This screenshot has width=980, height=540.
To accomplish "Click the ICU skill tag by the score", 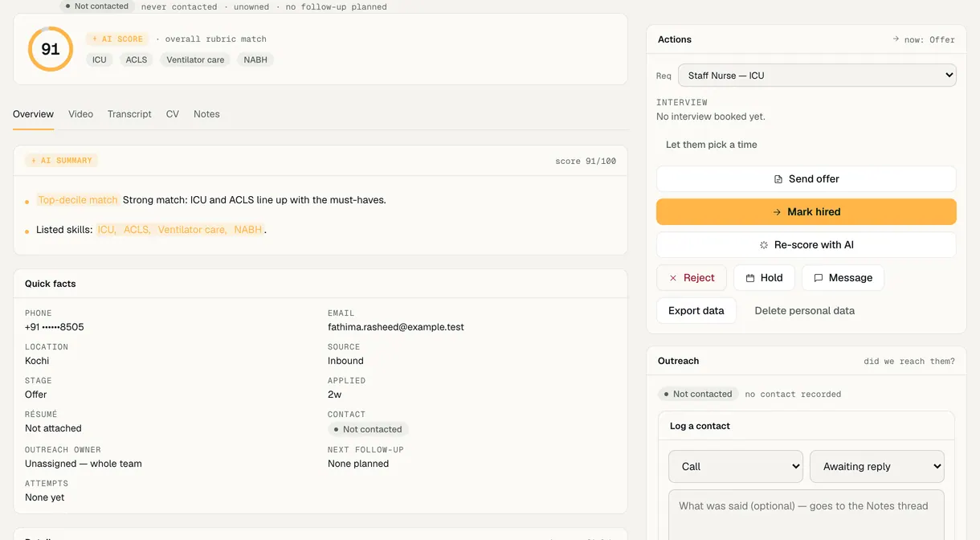I will tap(100, 59).
